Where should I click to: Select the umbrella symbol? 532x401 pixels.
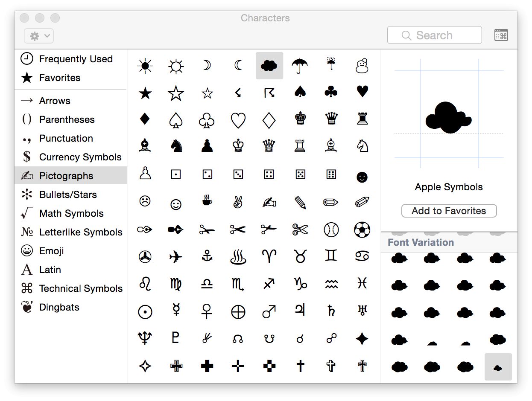click(x=300, y=66)
